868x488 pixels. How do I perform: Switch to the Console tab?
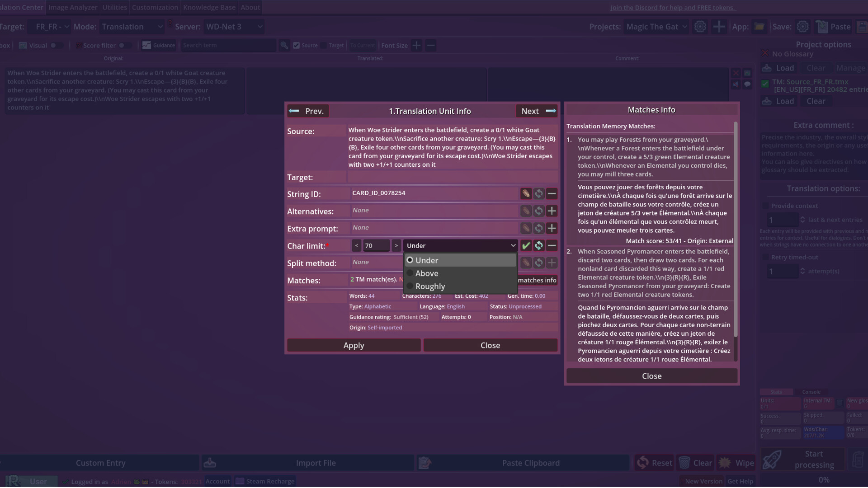(811, 392)
